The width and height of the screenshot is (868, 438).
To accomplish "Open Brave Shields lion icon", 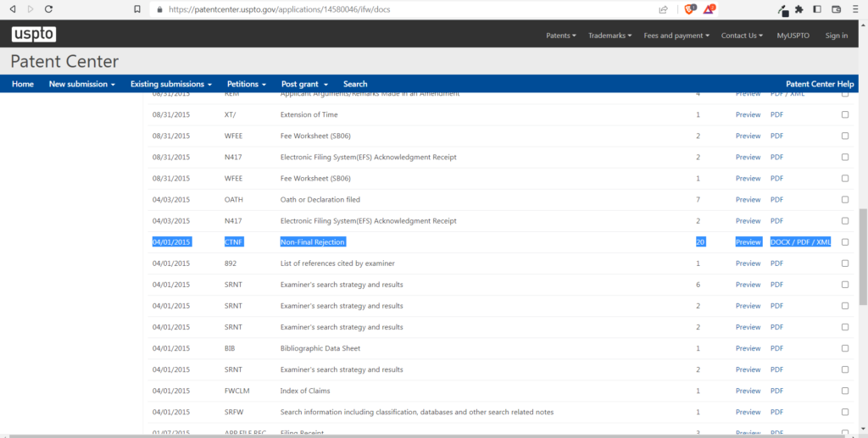I will point(691,9).
